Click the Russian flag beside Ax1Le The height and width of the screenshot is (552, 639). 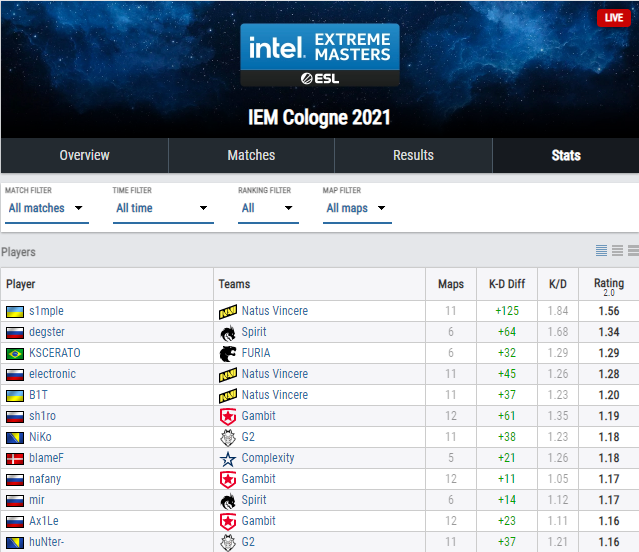click(x=15, y=521)
